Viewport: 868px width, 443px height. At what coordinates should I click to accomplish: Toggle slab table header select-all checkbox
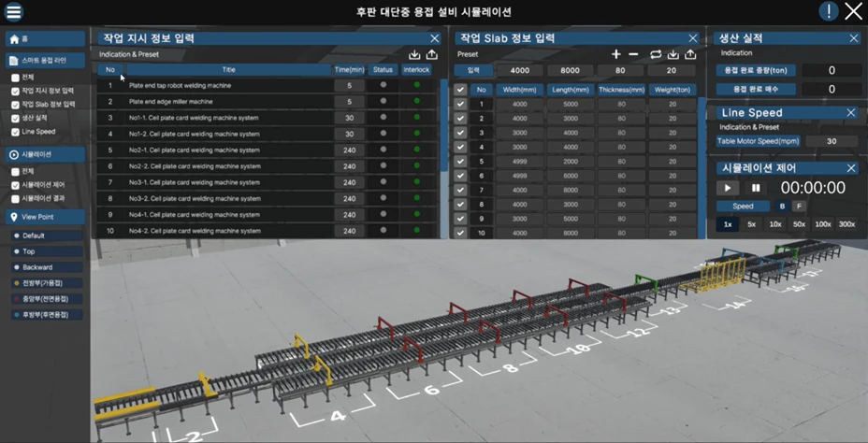point(460,90)
